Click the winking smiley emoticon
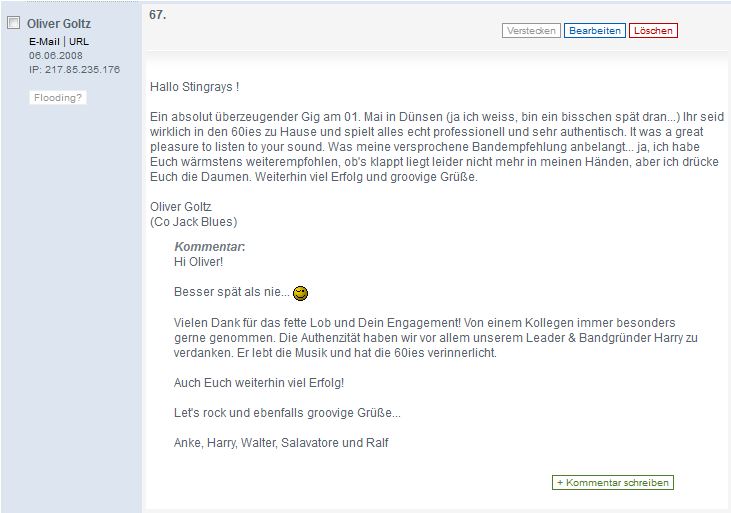The width and height of the screenshot is (731, 513). [300, 293]
